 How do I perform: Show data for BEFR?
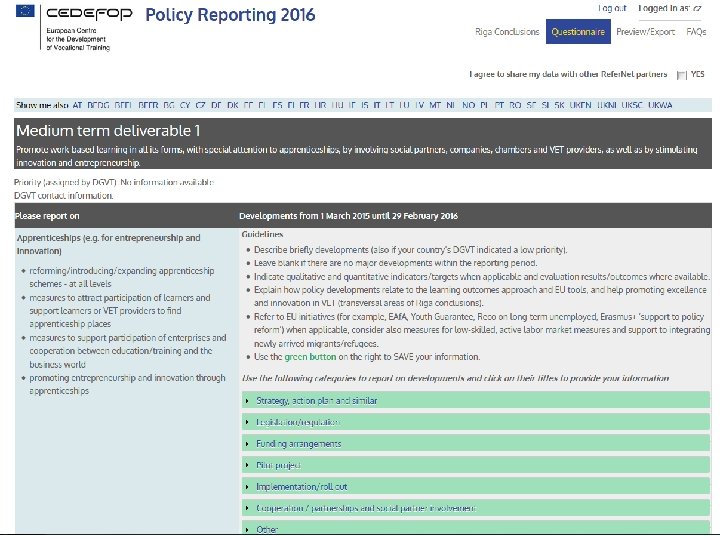pyautogui.click(x=148, y=105)
